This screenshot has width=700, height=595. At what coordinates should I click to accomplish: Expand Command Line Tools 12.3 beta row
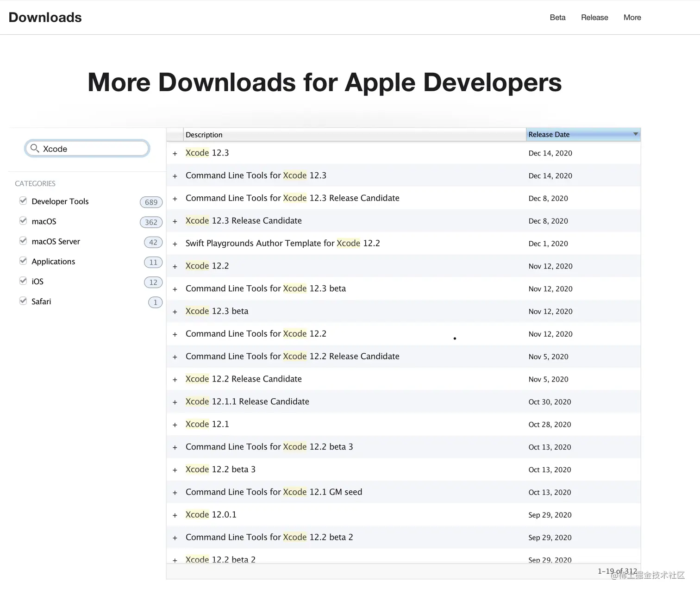click(175, 289)
